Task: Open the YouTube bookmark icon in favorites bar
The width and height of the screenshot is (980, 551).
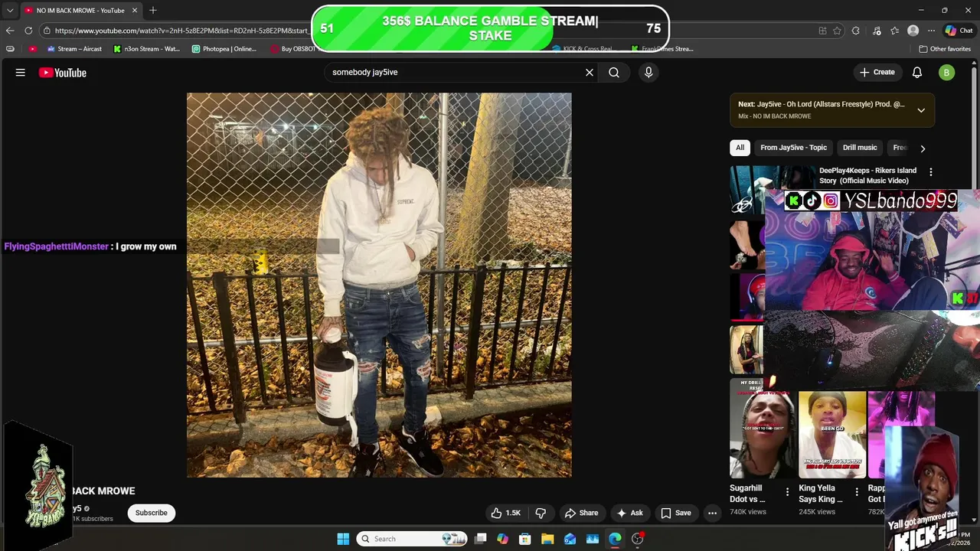Action: [32, 49]
